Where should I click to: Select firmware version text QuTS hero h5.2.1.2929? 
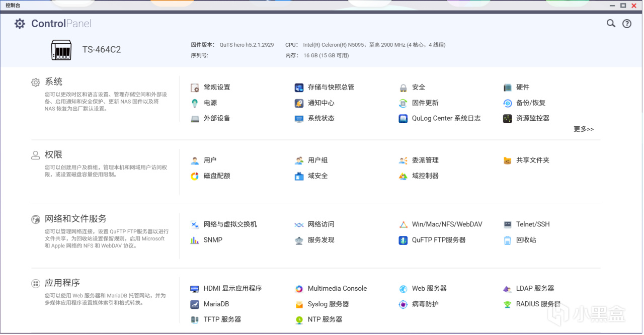(247, 45)
